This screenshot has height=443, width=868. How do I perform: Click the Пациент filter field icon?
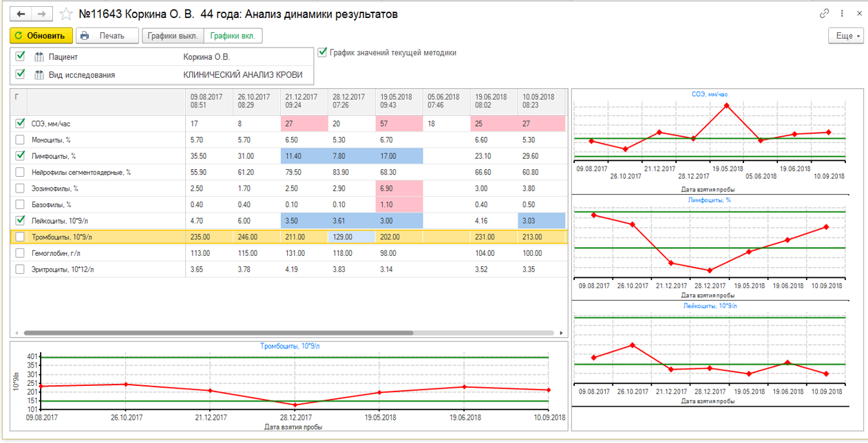[x=39, y=57]
